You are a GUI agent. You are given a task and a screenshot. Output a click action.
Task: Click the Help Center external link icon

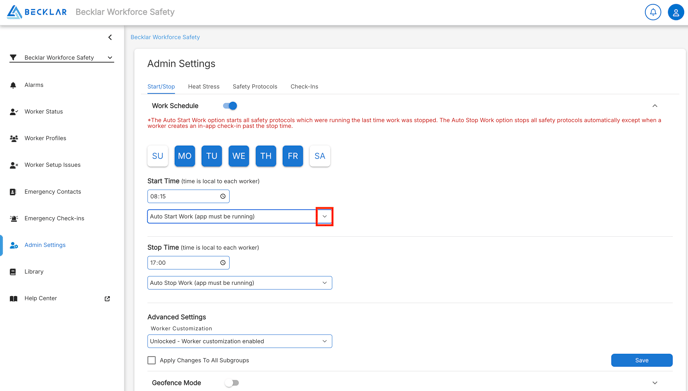click(x=107, y=299)
